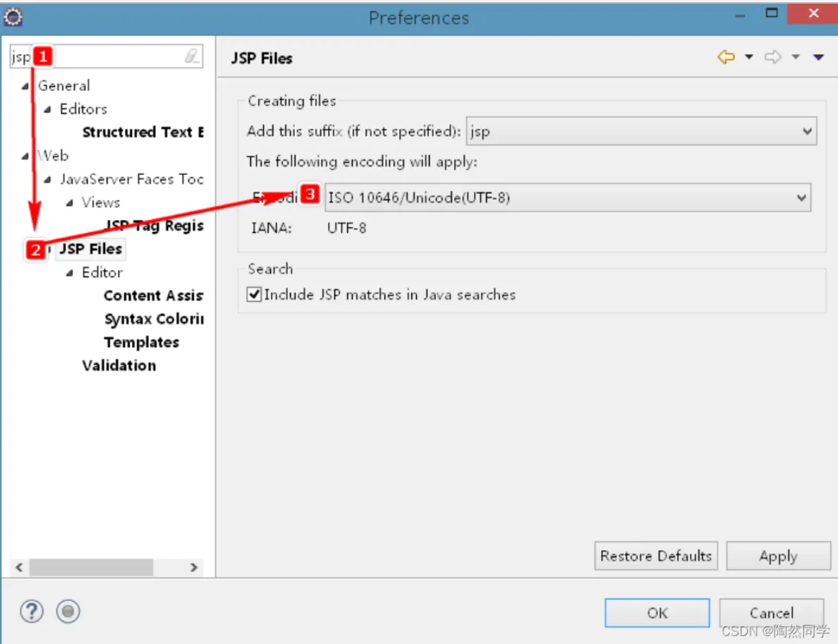Toggle Include JSP matches in Java searches
838x644 pixels.
click(254, 294)
